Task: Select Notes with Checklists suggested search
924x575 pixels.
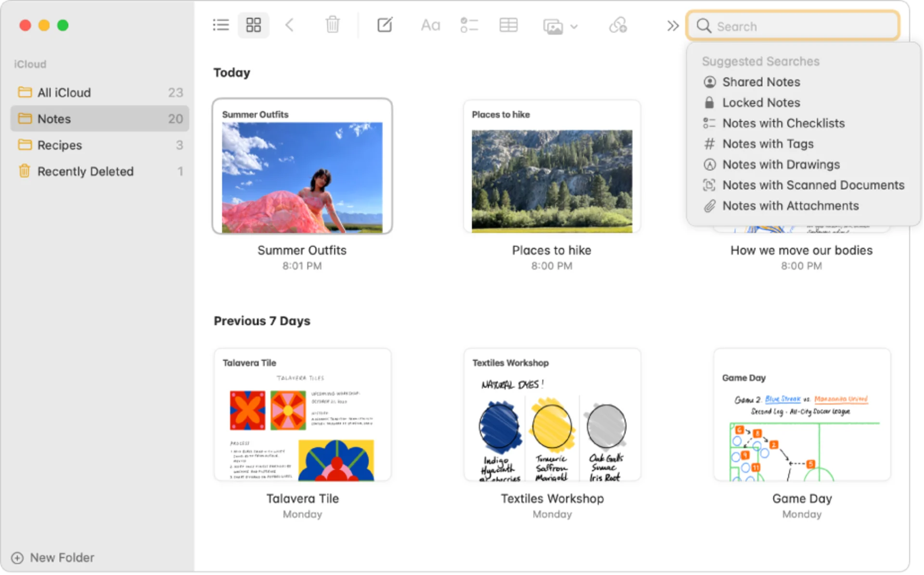Action: [783, 123]
